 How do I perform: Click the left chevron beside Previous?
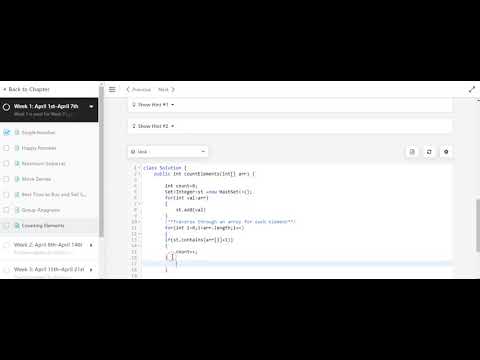point(128,89)
